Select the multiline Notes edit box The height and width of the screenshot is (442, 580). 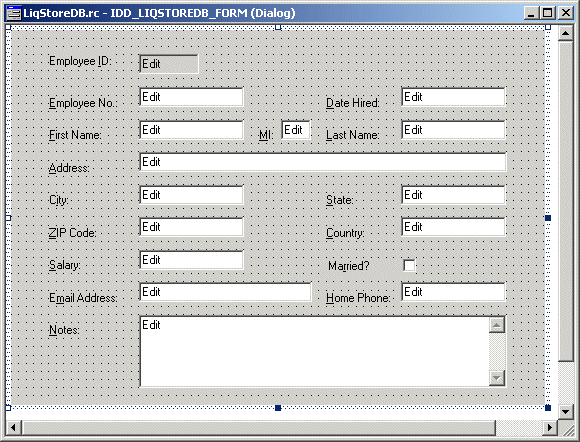pyautogui.click(x=322, y=351)
